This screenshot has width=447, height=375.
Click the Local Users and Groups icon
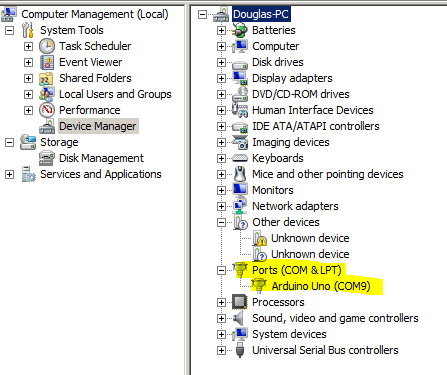pos(46,94)
